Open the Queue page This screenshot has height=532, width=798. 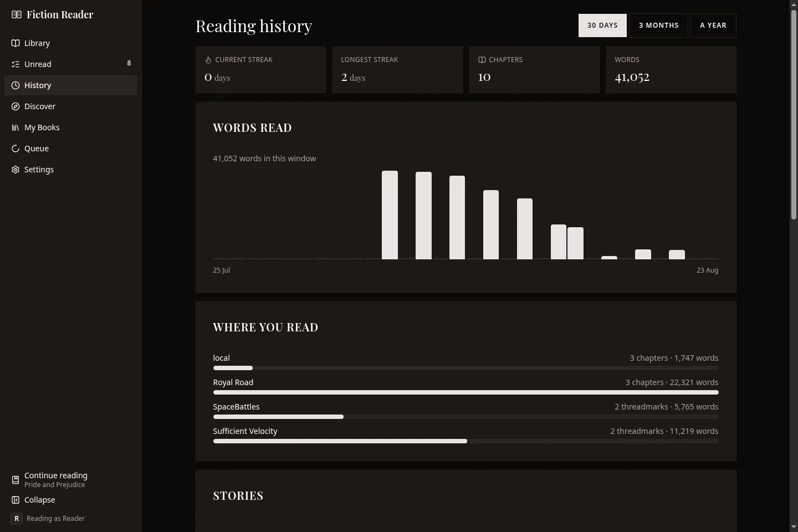click(71, 149)
